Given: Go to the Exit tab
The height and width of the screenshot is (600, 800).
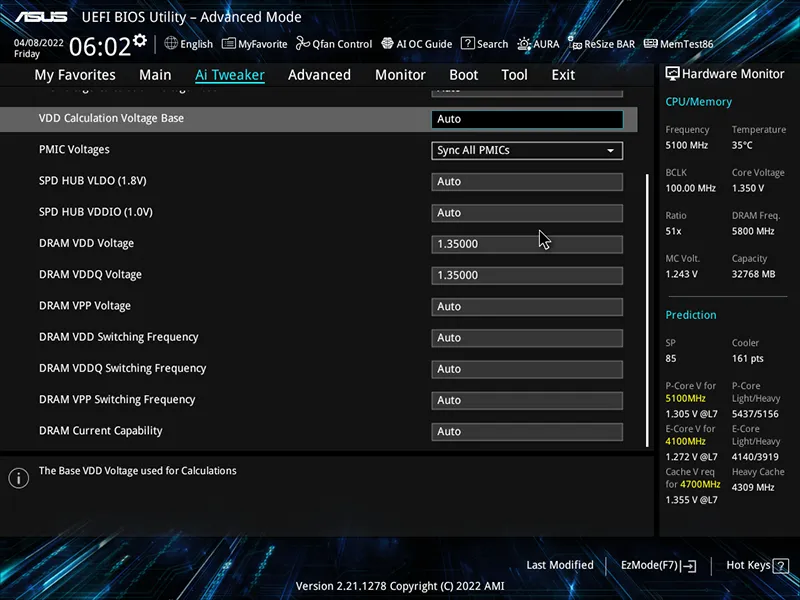Looking at the screenshot, I should tap(563, 75).
